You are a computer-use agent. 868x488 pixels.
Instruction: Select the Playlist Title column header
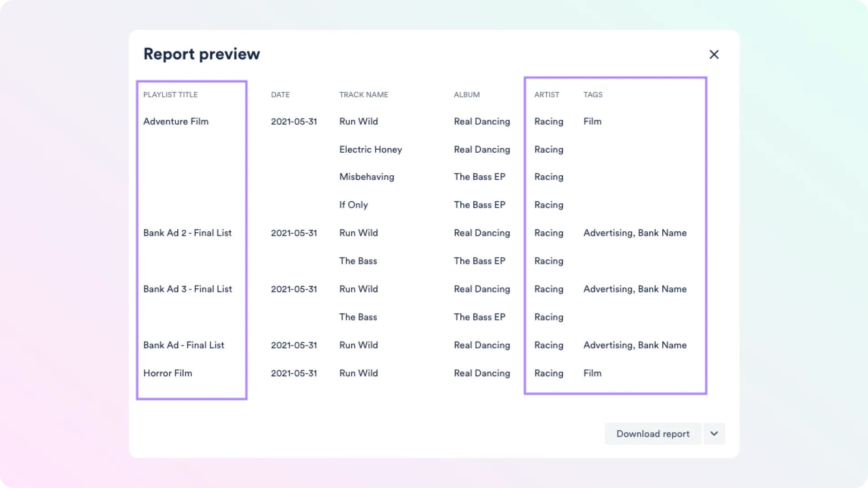pyautogui.click(x=170, y=95)
